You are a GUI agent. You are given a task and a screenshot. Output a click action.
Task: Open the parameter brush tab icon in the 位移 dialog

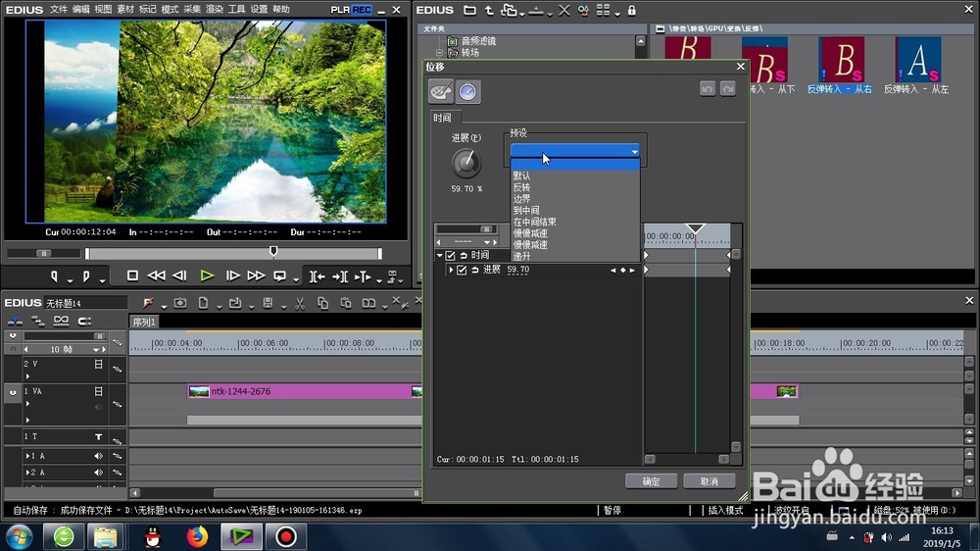click(441, 91)
